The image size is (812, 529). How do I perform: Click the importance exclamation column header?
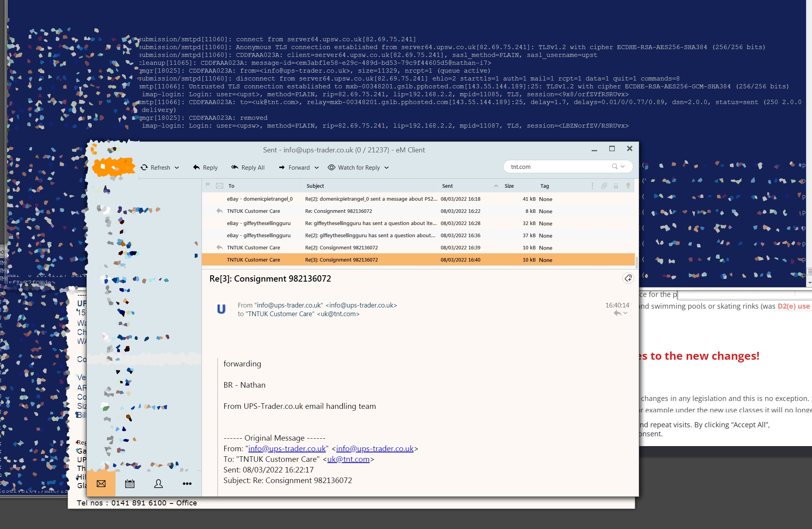pyautogui.click(x=592, y=186)
